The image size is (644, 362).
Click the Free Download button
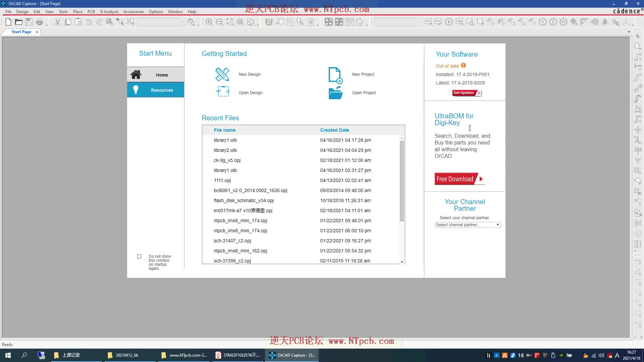(460, 179)
